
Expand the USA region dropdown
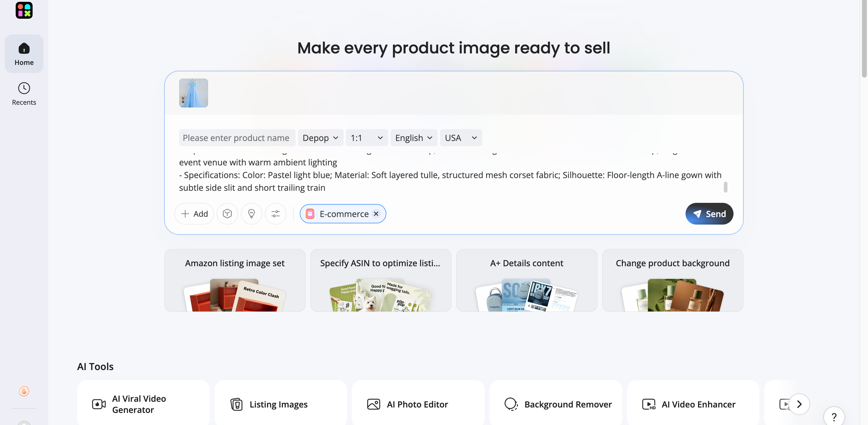tap(461, 138)
